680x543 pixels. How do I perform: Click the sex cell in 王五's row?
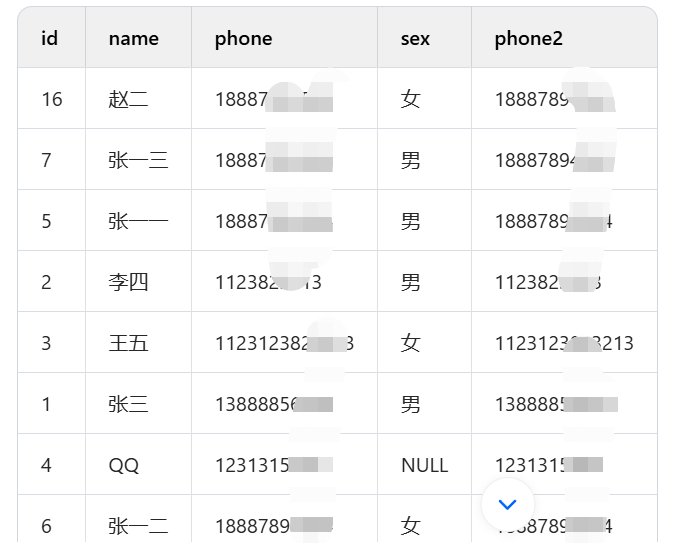[x=411, y=343]
